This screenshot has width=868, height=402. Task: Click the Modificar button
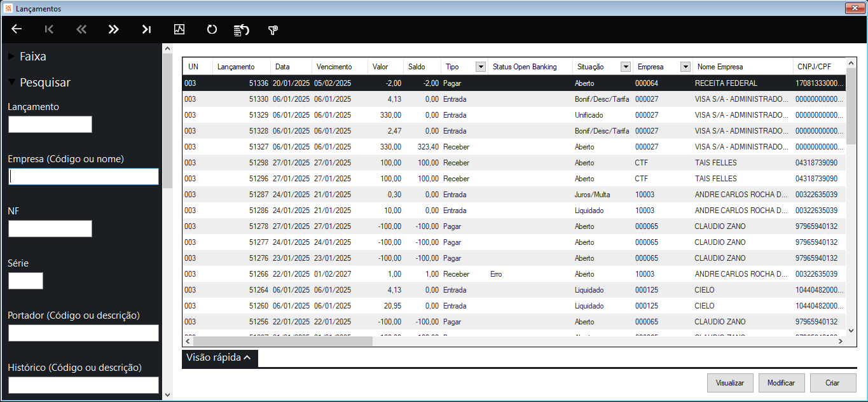click(x=782, y=383)
